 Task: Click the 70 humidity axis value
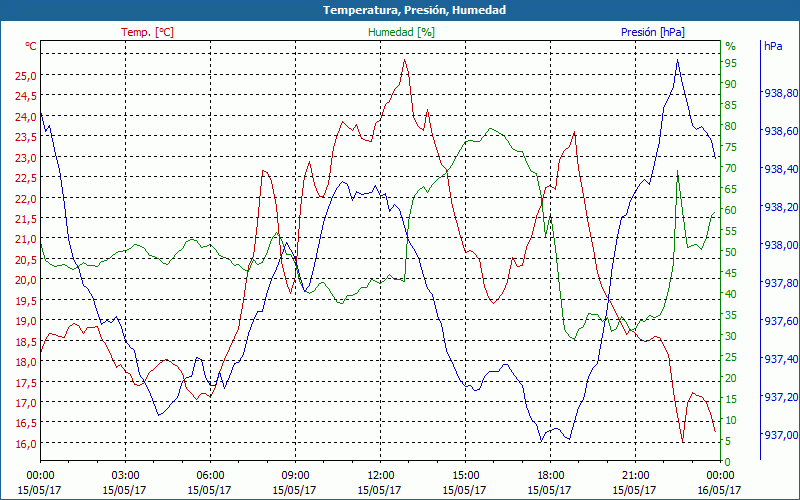click(x=731, y=168)
